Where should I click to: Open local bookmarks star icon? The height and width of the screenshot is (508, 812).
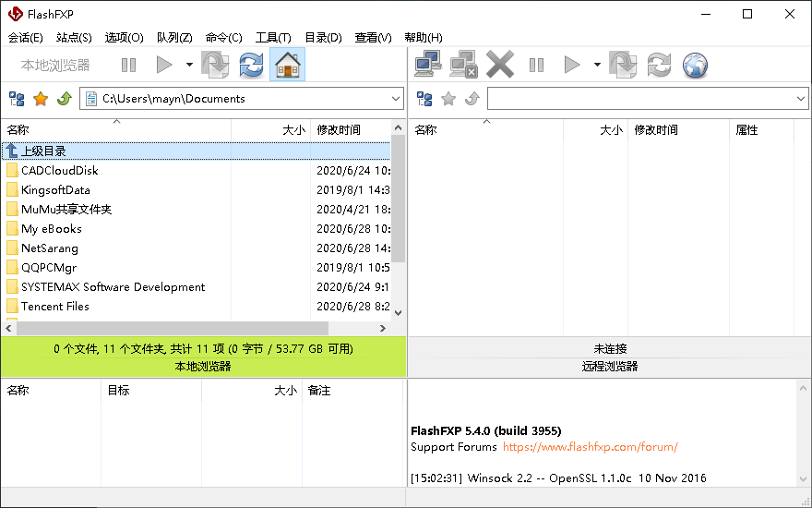coord(41,99)
